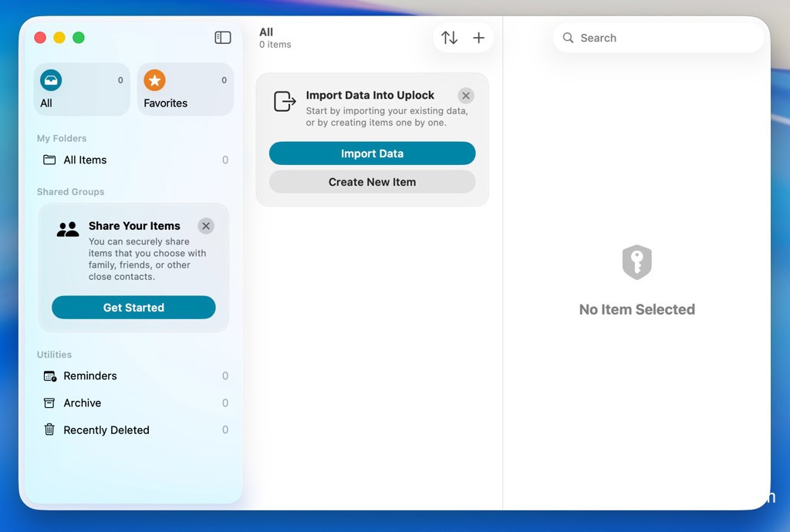Click the Utilities section header

coord(55,355)
